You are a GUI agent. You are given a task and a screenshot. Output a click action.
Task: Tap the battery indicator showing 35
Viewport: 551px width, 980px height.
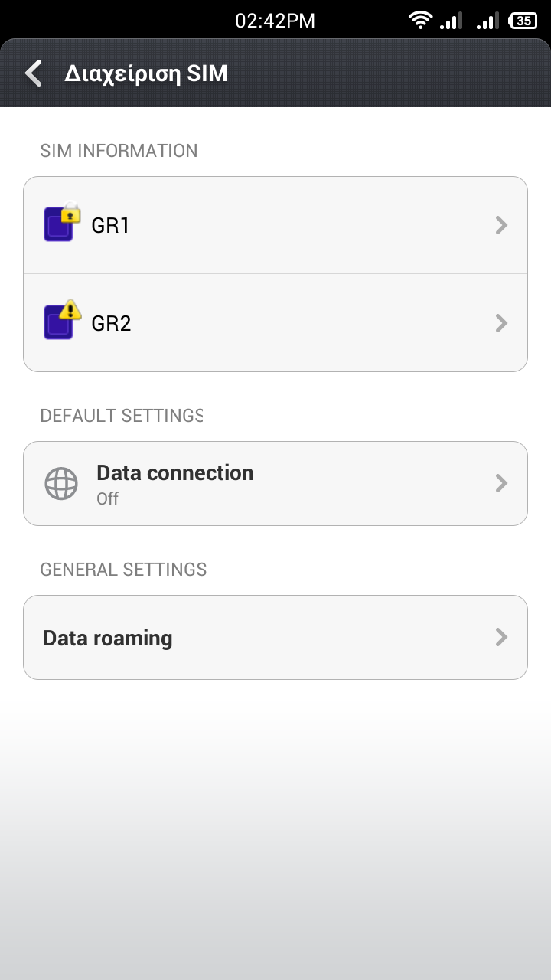523,21
